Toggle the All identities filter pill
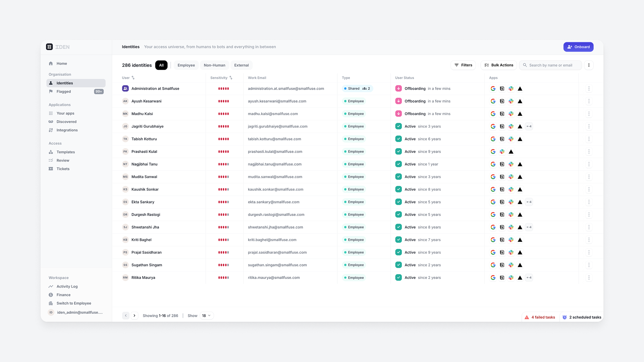Viewport: 644px width, 362px height. [161, 65]
